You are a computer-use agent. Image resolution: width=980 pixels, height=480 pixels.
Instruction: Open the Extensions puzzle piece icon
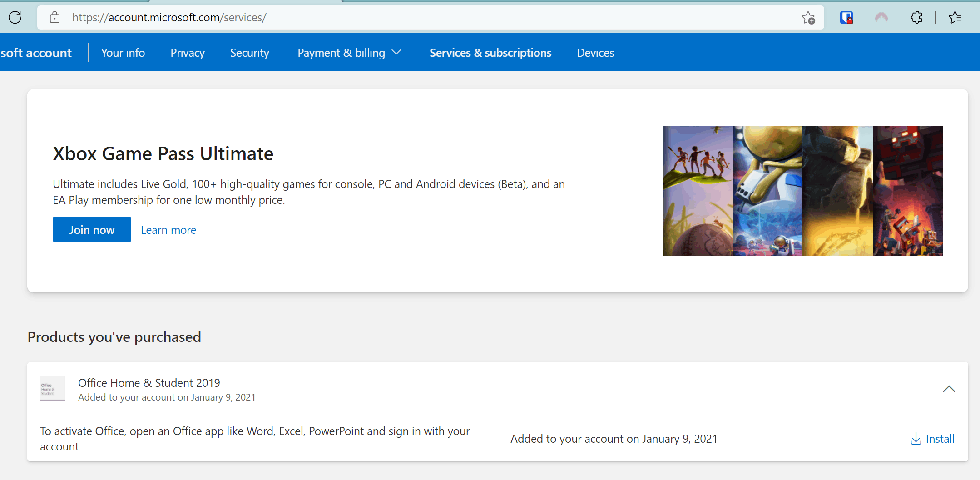[916, 17]
